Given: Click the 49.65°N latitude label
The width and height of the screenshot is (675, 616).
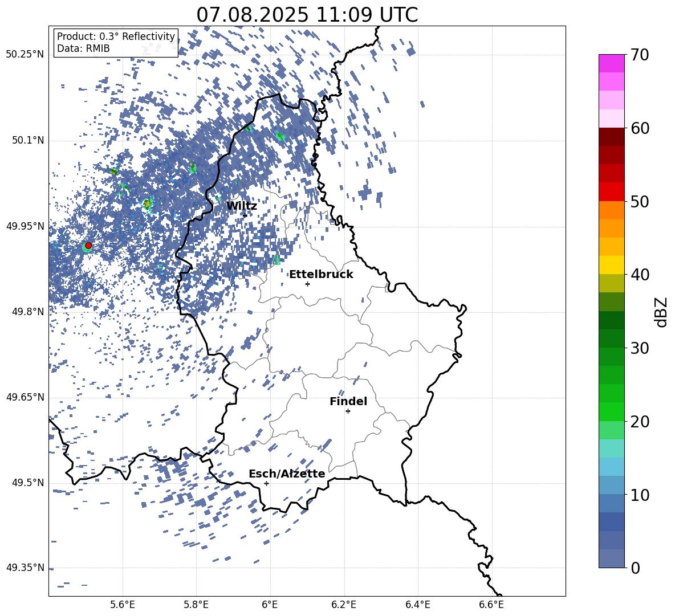Looking at the screenshot, I should coord(25,397).
